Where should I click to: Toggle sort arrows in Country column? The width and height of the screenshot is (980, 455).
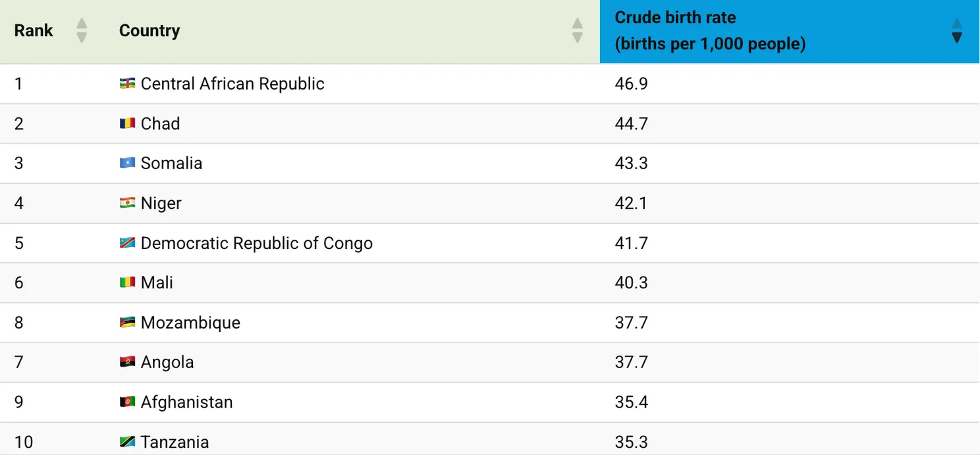point(577,30)
